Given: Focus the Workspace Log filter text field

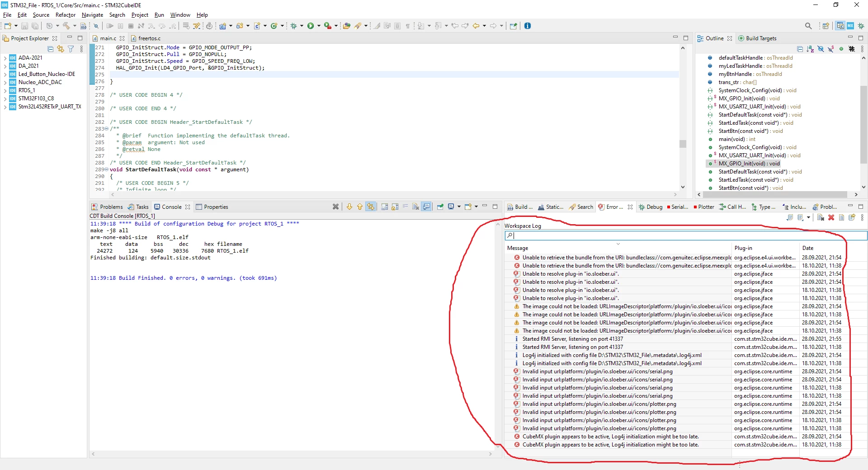Looking at the screenshot, I should click(x=686, y=235).
